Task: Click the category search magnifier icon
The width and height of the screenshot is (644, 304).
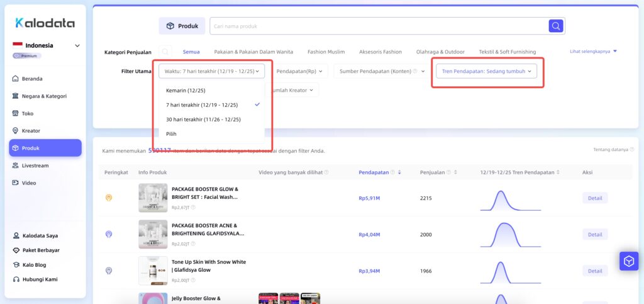Action: pos(165,52)
